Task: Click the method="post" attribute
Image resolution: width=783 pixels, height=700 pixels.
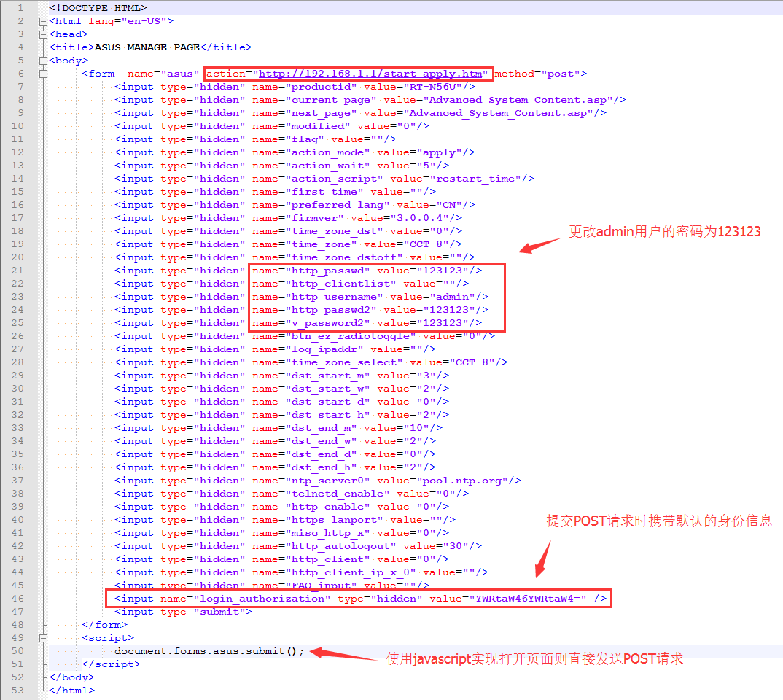Action: (x=537, y=74)
